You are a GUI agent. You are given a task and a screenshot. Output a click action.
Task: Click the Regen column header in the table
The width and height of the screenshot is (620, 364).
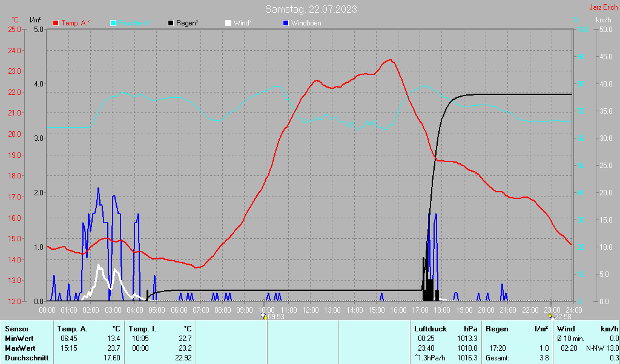496,329
